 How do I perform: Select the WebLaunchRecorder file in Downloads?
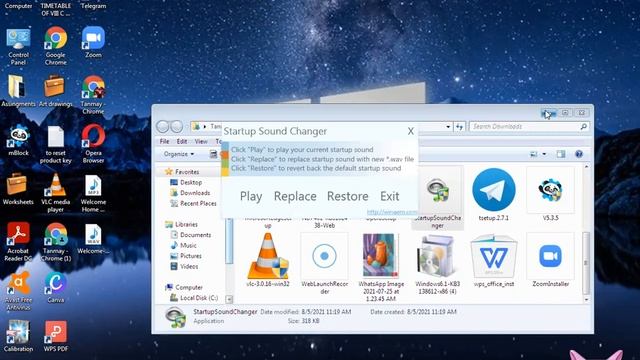pos(324,264)
